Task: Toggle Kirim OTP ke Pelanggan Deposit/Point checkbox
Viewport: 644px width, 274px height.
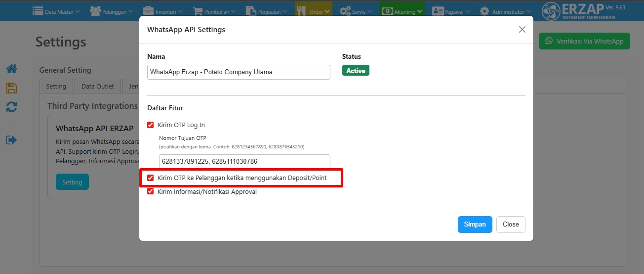Action: (x=151, y=178)
